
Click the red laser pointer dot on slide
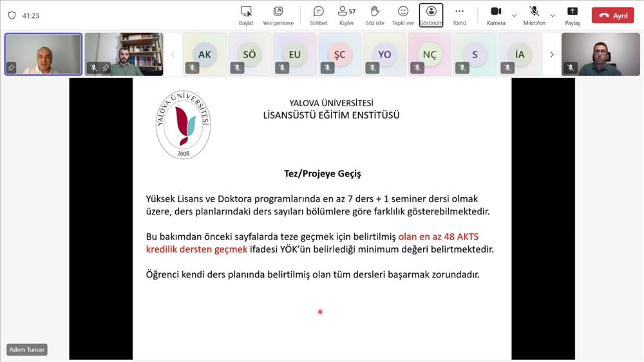point(320,312)
